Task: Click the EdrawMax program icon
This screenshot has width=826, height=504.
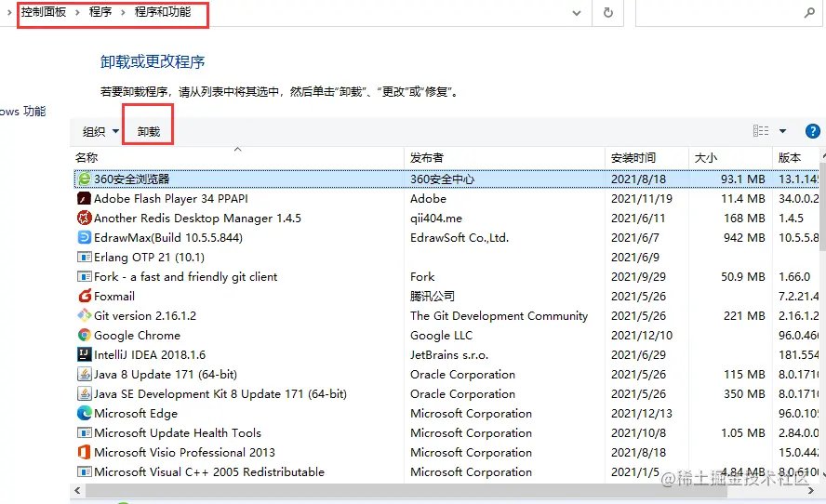Action: (x=85, y=237)
